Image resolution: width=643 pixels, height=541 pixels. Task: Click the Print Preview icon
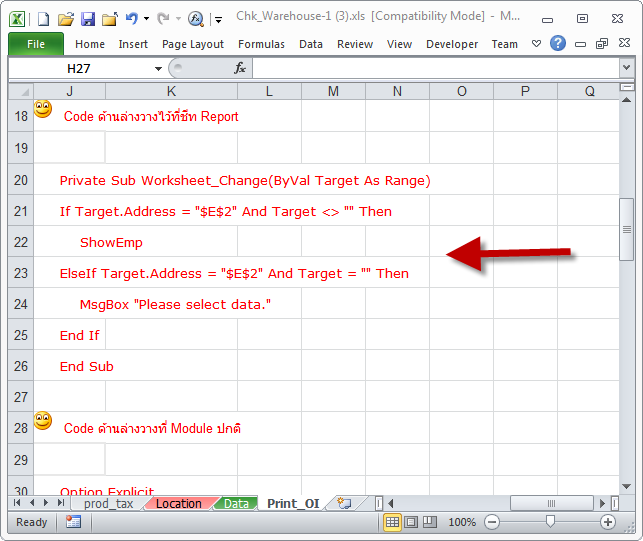click(195, 18)
